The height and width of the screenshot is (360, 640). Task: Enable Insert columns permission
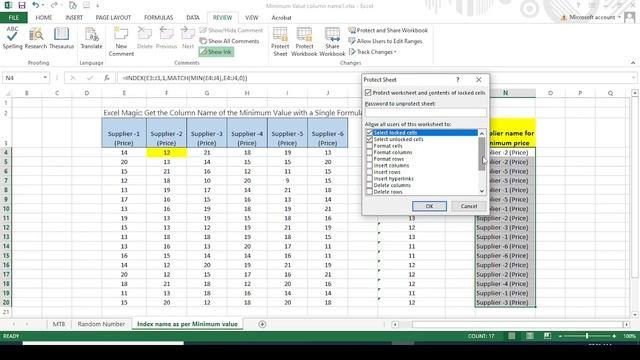click(x=369, y=165)
